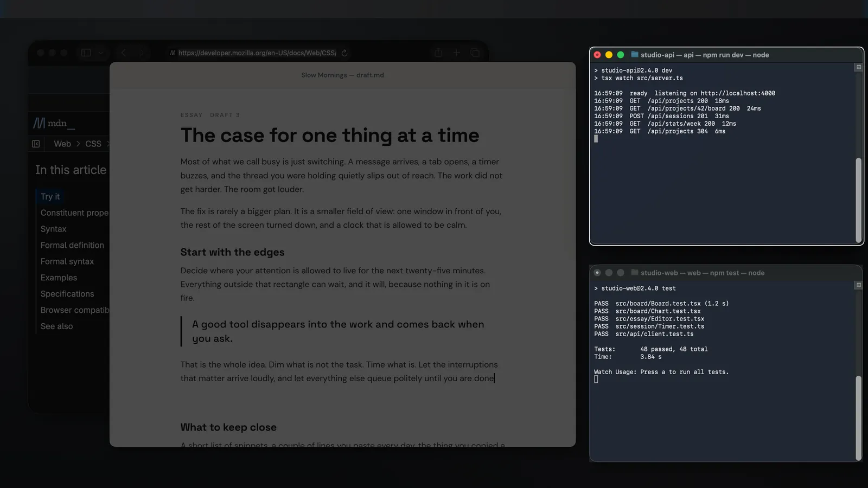868x488 pixels.
Task: Open the Web breadcrumb link
Action: (x=62, y=144)
